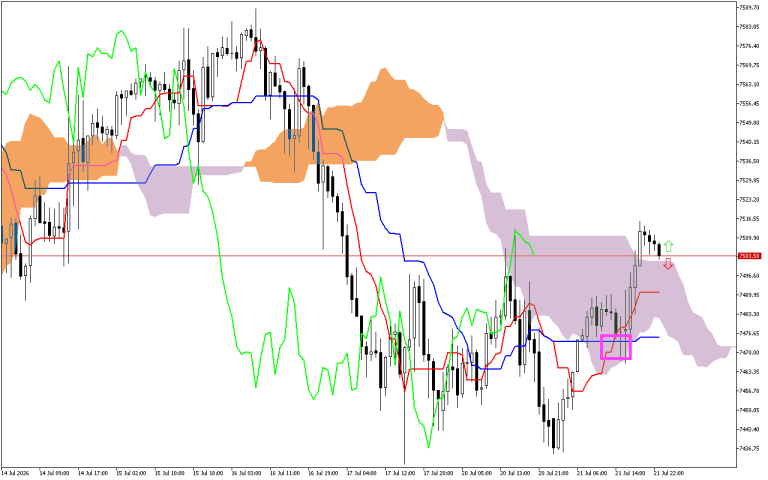Click the 14 Jul 2026 date label
The image size is (768, 480).
pos(15,474)
